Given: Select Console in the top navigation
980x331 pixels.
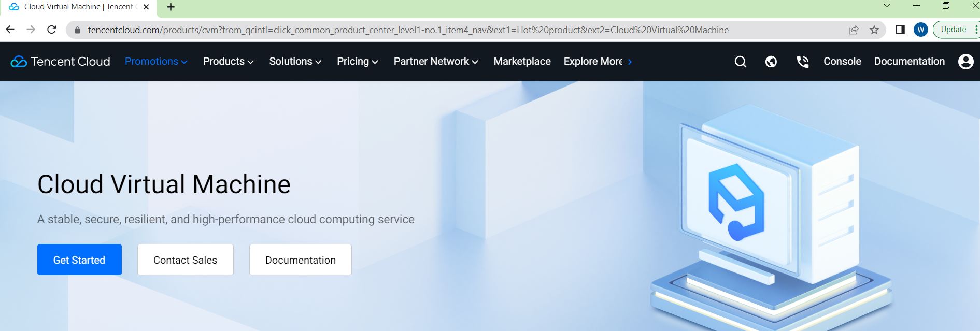Looking at the screenshot, I should 842,62.
